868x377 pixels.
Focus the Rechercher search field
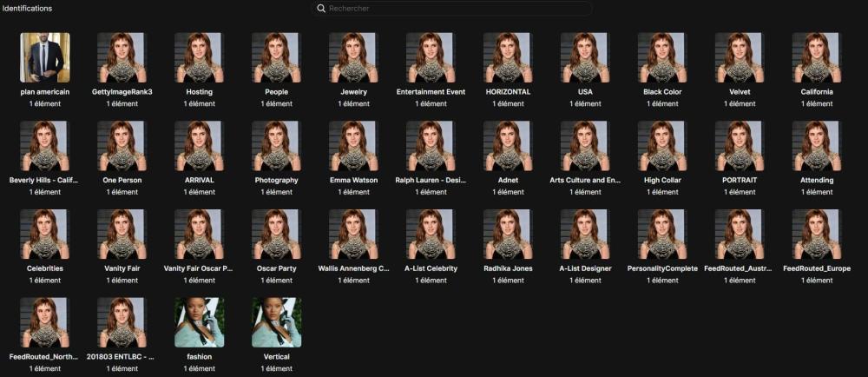point(451,9)
